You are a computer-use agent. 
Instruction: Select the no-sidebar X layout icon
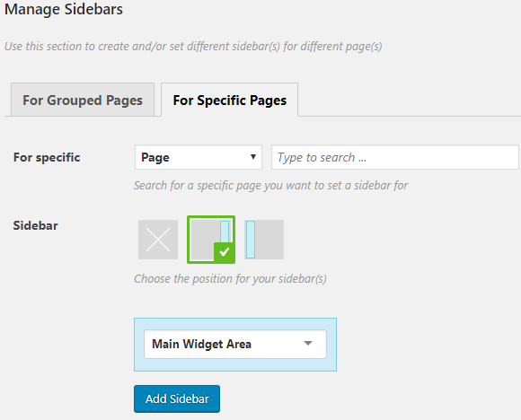pyautogui.click(x=158, y=240)
